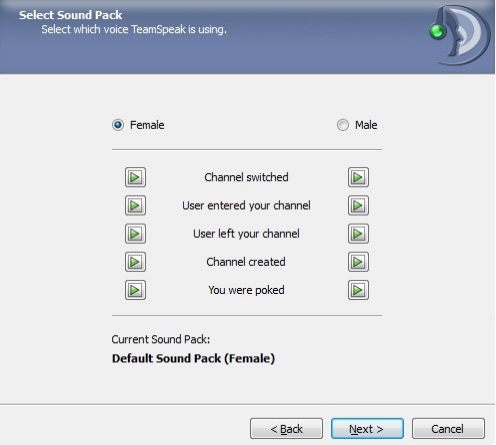Play female Channel switched sound
496x445 pixels.
coord(135,177)
